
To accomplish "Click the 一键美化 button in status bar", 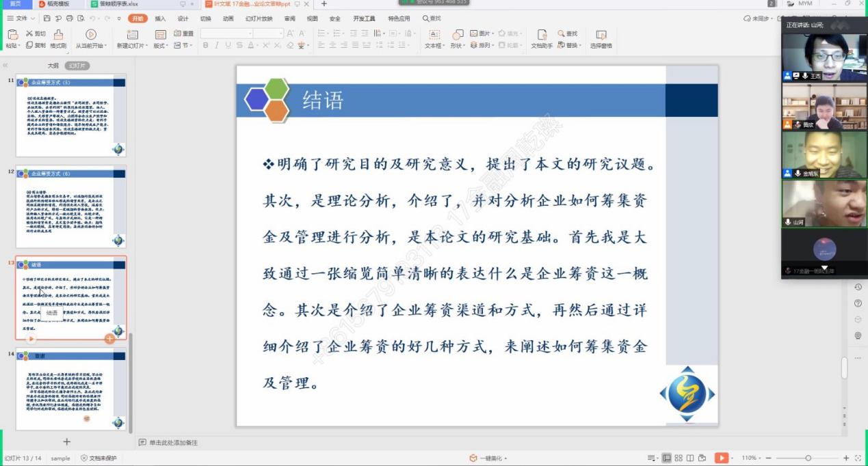I will pos(487,458).
